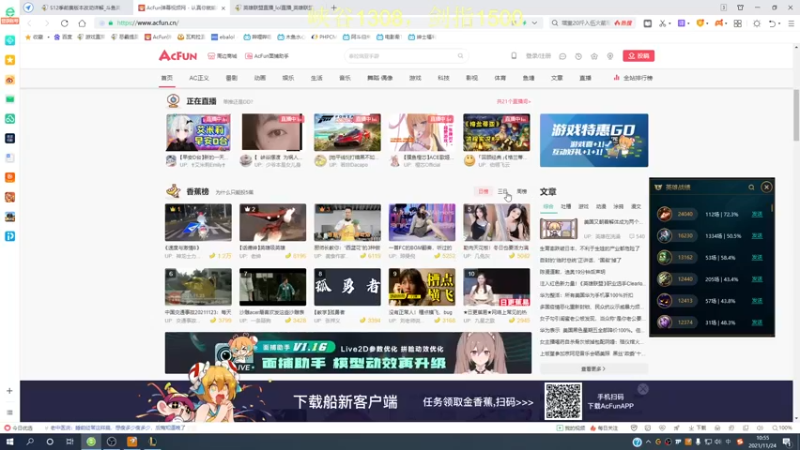Click the 登录/注册 login link
The width and height of the screenshot is (800, 450).
coord(538,56)
